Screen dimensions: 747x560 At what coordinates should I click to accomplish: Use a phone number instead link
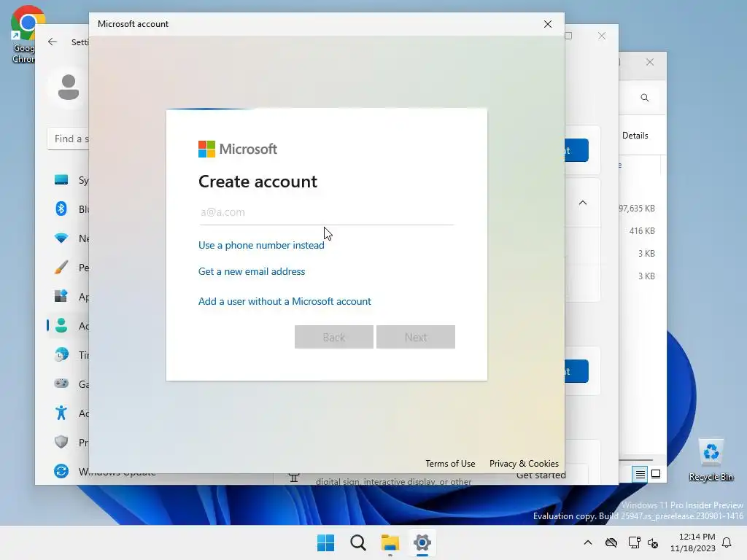click(x=261, y=245)
